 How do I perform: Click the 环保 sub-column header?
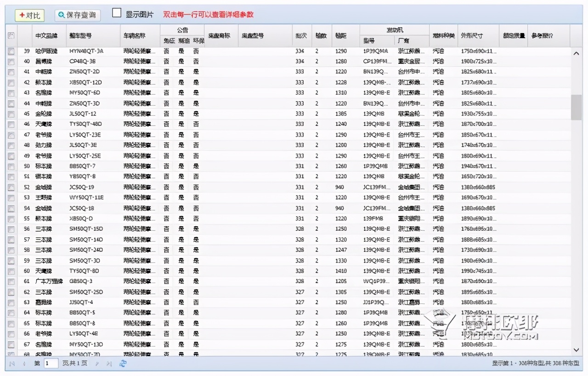[198, 41]
